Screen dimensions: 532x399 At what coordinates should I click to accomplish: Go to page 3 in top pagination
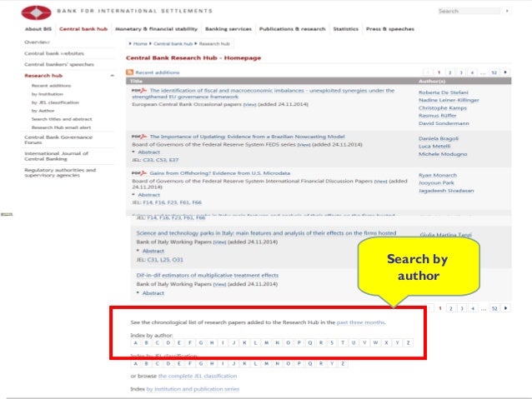coord(461,72)
